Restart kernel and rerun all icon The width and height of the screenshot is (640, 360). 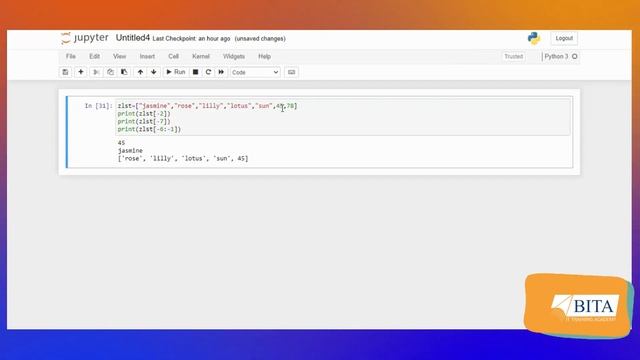coord(221,72)
